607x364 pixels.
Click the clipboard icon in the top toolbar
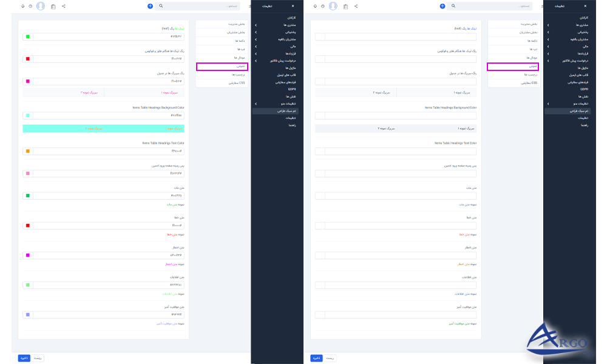54,5
